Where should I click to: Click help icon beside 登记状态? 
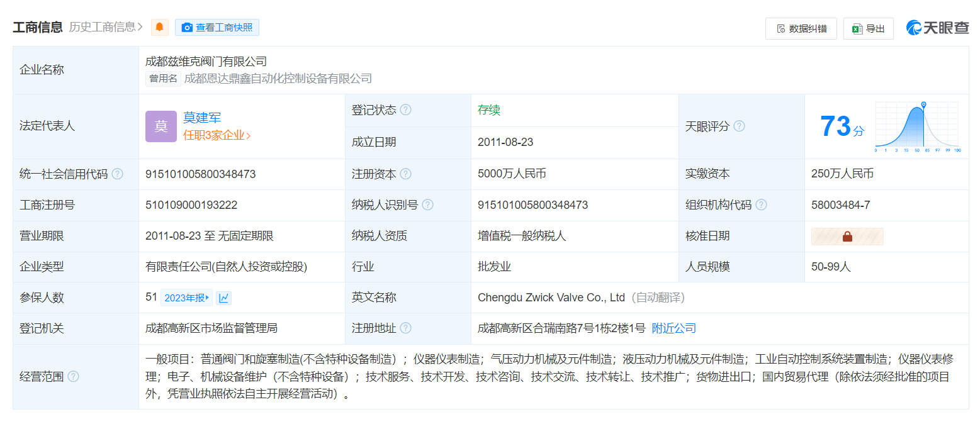[406, 110]
